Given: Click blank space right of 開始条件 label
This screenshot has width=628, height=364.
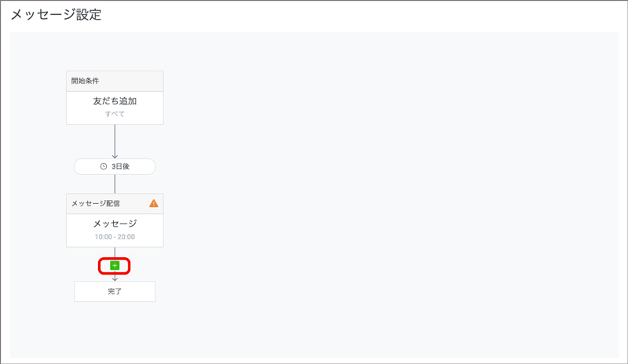Looking at the screenshot, I should 130,82.
